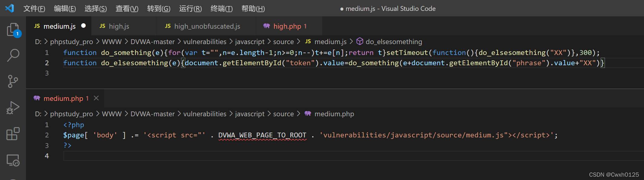Click phpstudy_pro in upper breadcrumb
The image size is (644, 180).
(71, 42)
